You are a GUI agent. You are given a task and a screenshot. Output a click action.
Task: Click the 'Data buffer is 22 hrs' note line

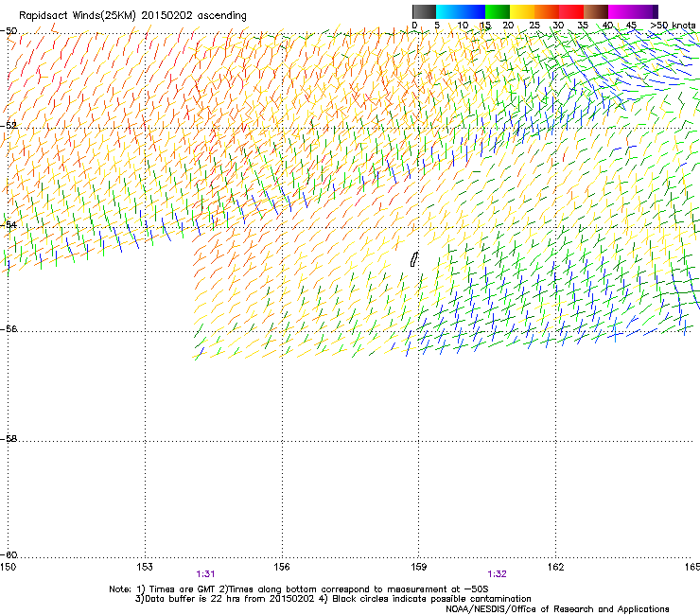pos(333,599)
